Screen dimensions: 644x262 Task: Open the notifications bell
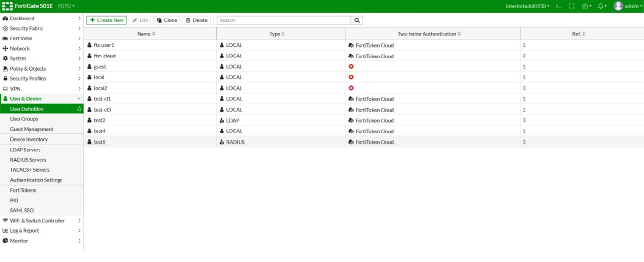click(602, 6)
